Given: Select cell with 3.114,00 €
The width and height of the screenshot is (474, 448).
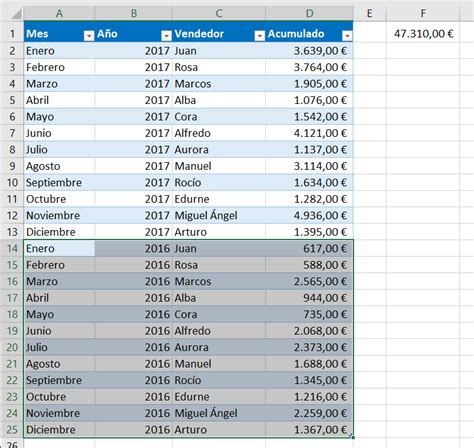Looking at the screenshot, I should click(x=309, y=166).
